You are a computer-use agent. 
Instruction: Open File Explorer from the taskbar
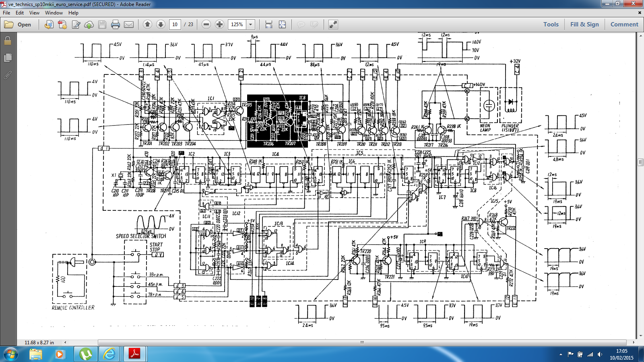[x=35, y=354]
